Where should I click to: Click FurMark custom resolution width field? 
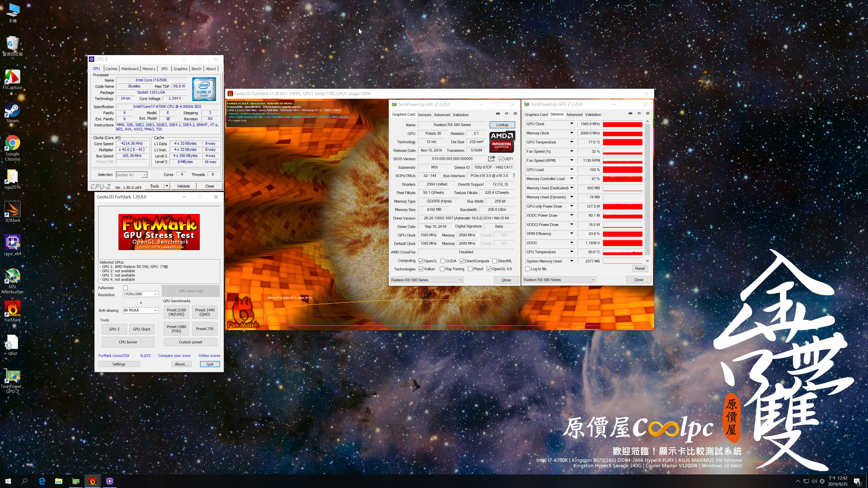[130, 303]
